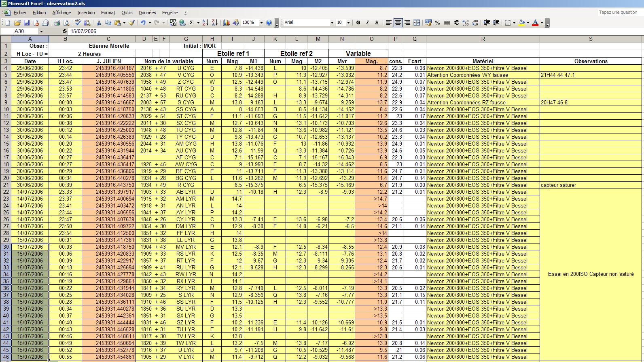Open the font size 10 dropdown

[x=348, y=23]
